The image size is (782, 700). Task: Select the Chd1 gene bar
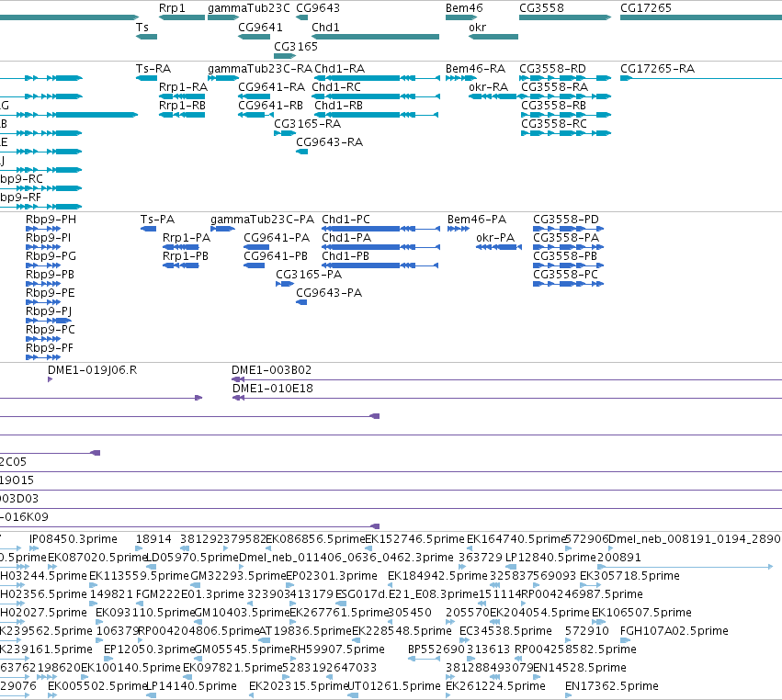(x=375, y=37)
